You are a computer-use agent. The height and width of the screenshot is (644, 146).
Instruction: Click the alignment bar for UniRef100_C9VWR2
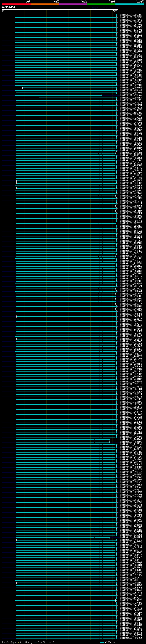click(70, 88)
